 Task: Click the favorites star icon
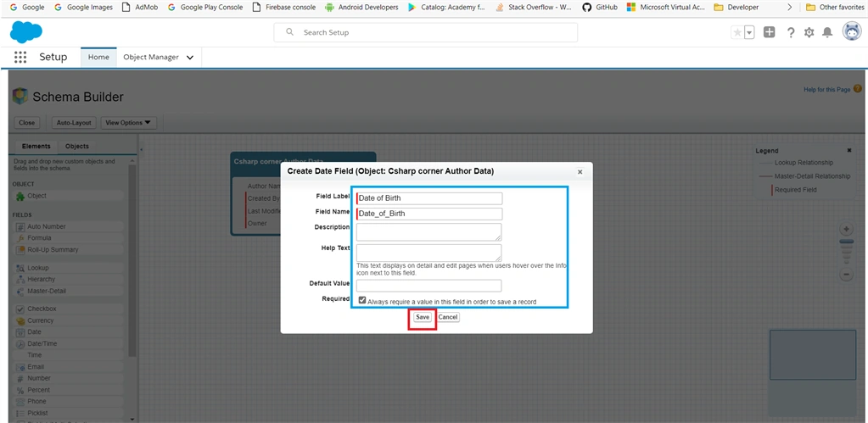click(737, 32)
